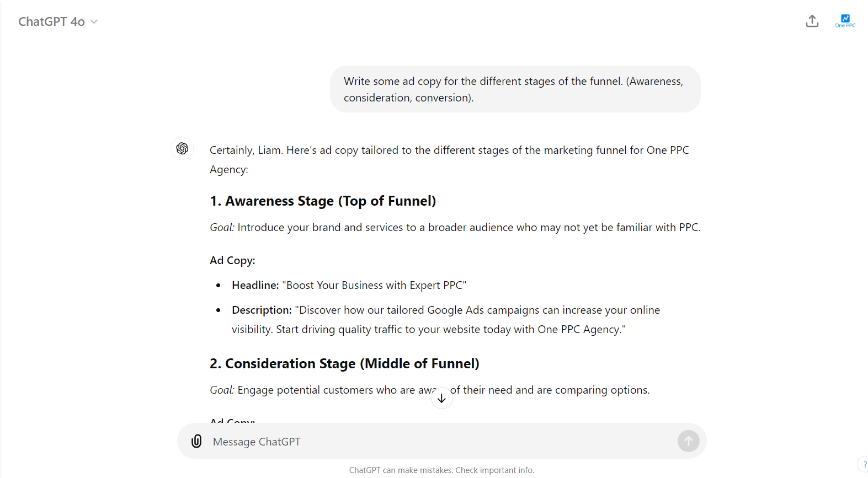Image resolution: width=868 pixels, height=478 pixels.
Task: Open the question mark help button
Action: [x=864, y=464]
